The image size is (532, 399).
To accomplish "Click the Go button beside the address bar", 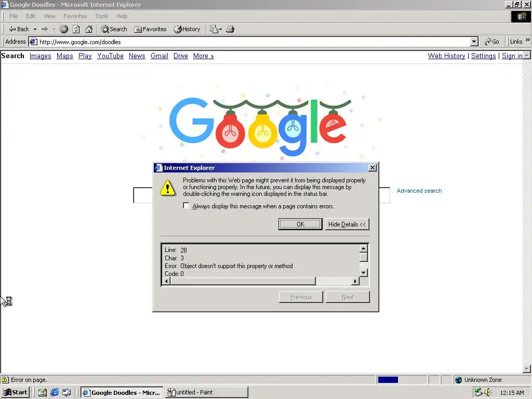I will point(492,42).
